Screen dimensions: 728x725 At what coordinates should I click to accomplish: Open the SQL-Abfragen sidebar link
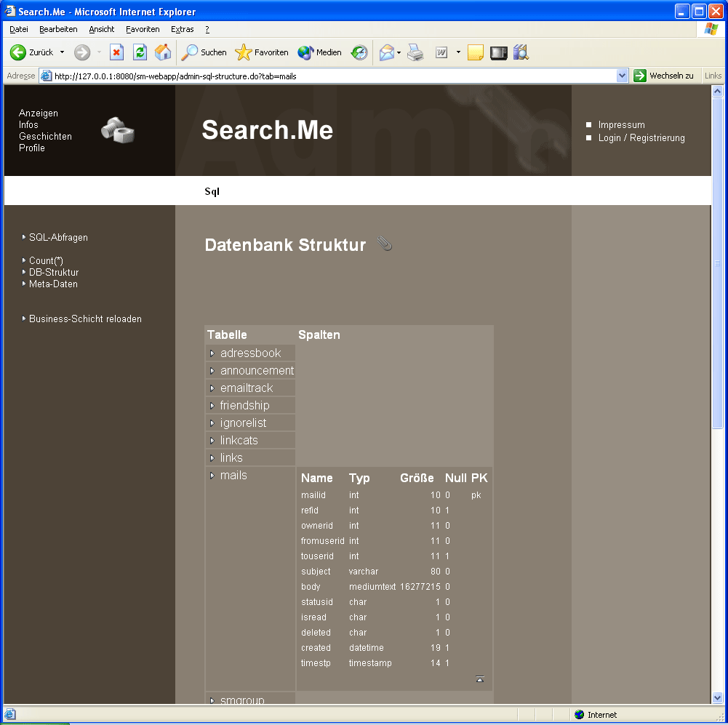(58, 238)
